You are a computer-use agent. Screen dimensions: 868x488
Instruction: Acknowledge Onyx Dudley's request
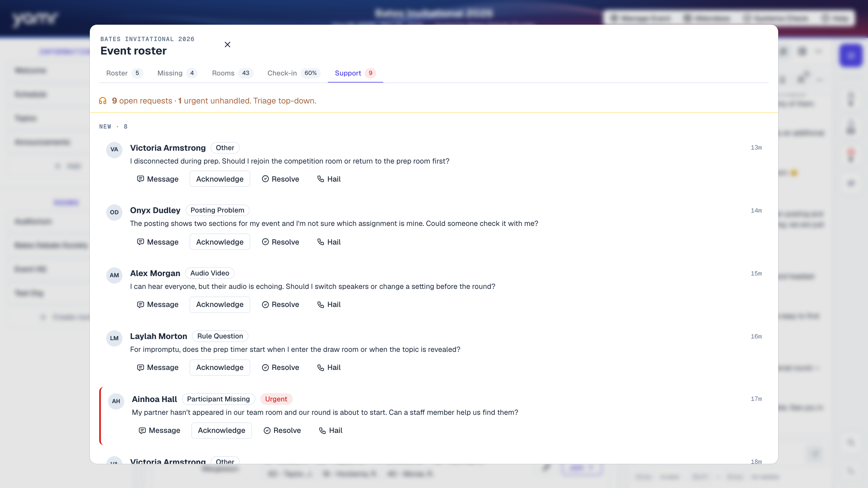[x=220, y=242]
